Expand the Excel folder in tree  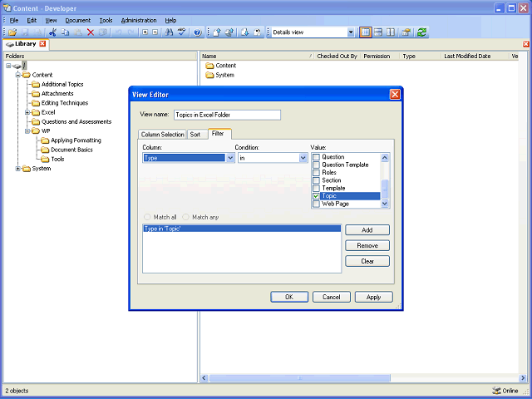tap(27, 112)
